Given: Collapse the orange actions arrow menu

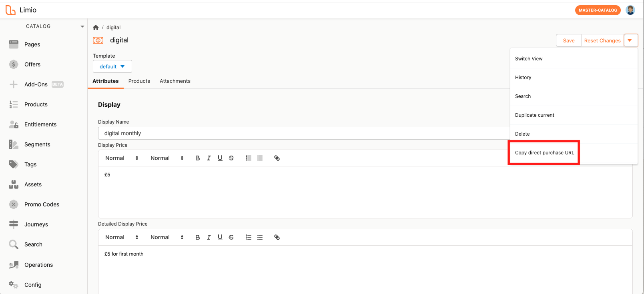Looking at the screenshot, I should pos(630,40).
